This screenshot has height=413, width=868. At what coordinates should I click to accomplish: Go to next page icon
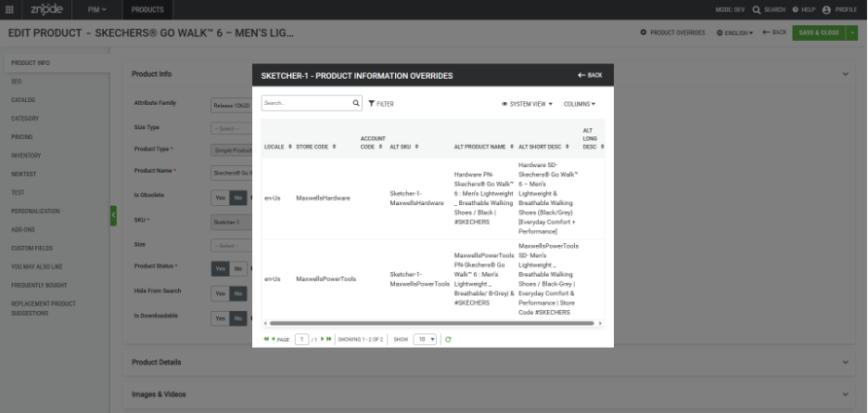[x=322, y=340]
